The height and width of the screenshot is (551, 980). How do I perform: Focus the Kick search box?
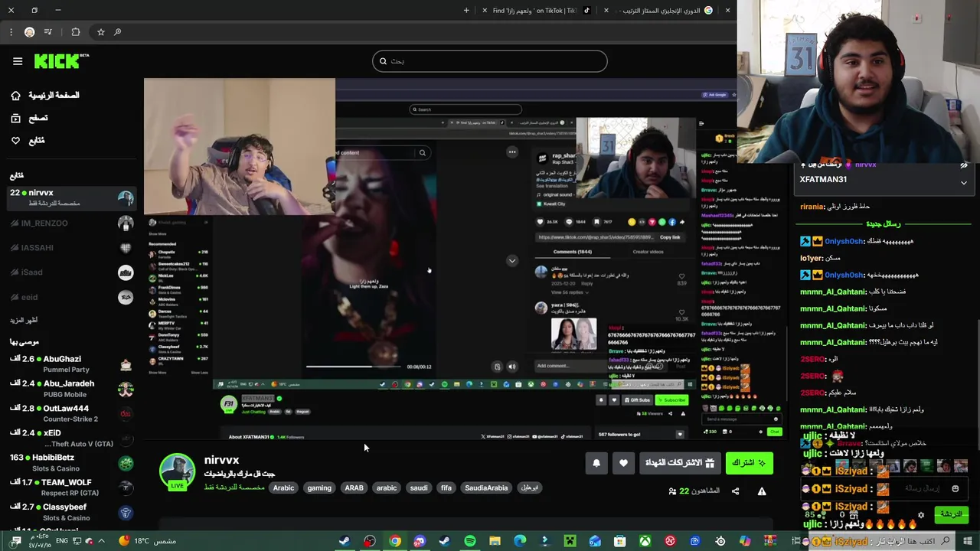(x=490, y=61)
